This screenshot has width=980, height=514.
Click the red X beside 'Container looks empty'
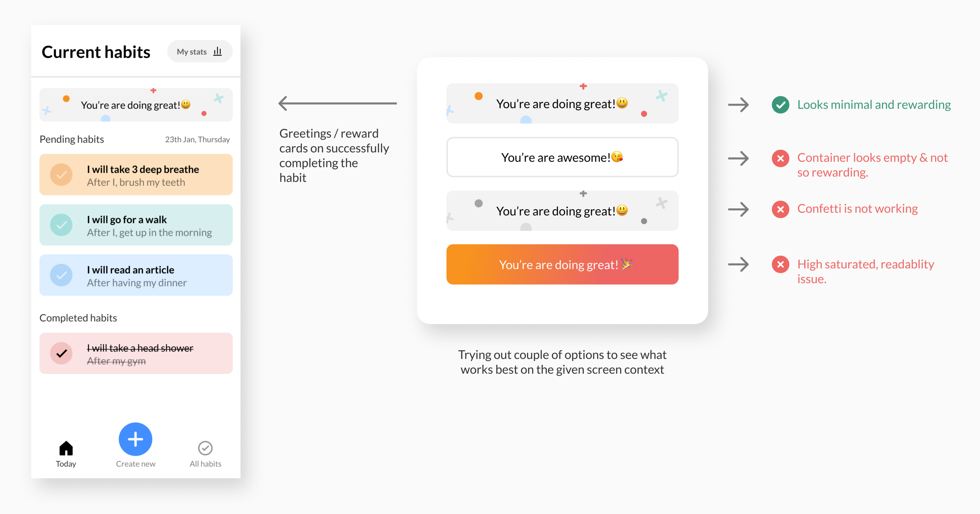coord(780,158)
